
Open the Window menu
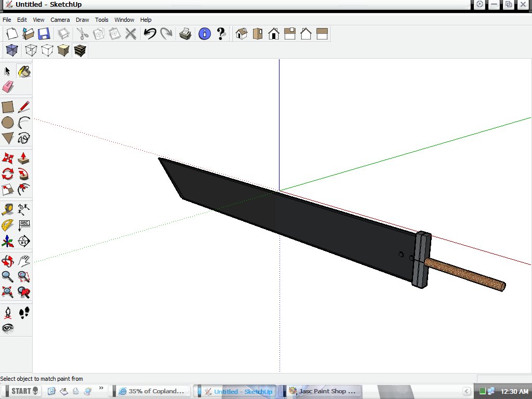tap(124, 20)
